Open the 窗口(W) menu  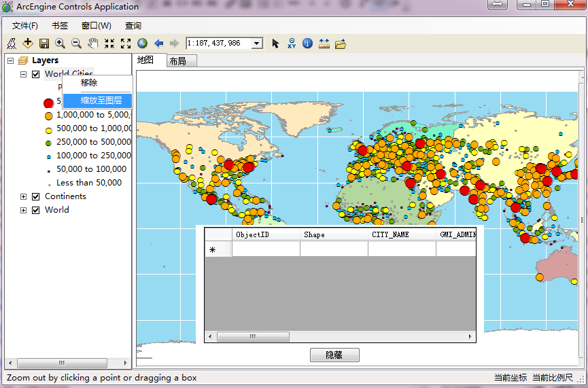tap(97, 26)
